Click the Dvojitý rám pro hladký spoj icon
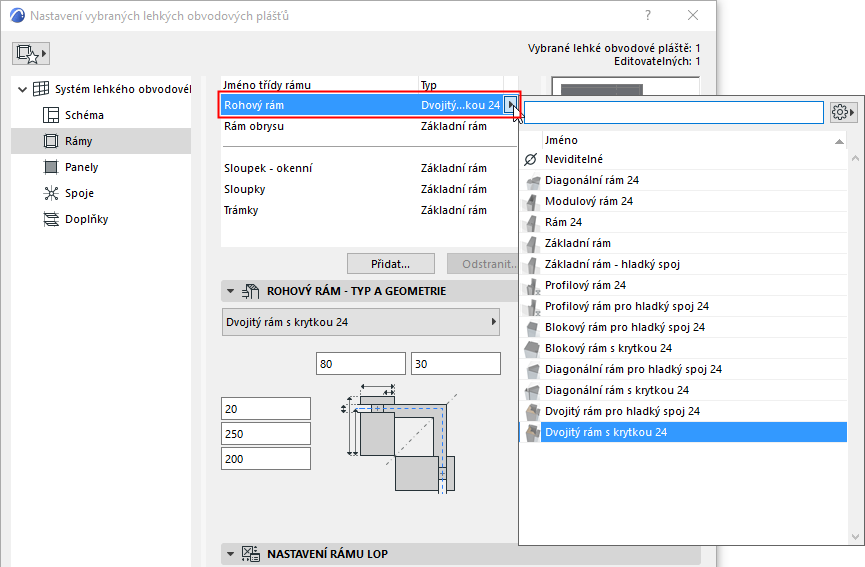 (532, 411)
